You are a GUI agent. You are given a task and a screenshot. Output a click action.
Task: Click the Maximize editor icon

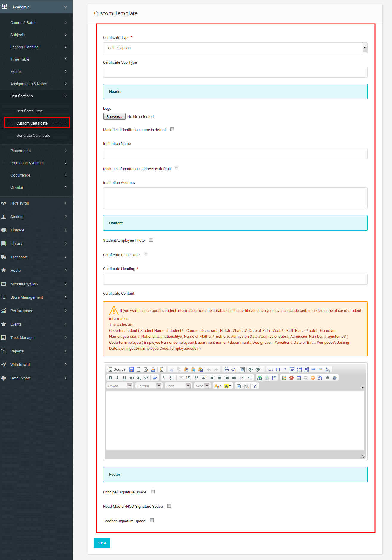pos(239,386)
